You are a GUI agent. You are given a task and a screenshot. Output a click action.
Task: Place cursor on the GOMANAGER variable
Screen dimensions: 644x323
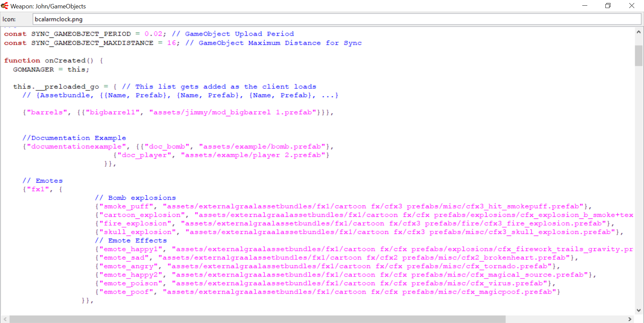(x=33, y=70)
